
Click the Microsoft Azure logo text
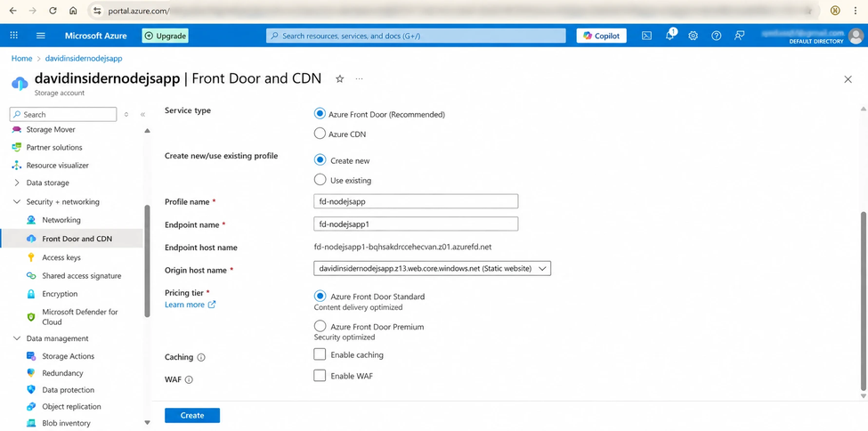pos(96,36)
